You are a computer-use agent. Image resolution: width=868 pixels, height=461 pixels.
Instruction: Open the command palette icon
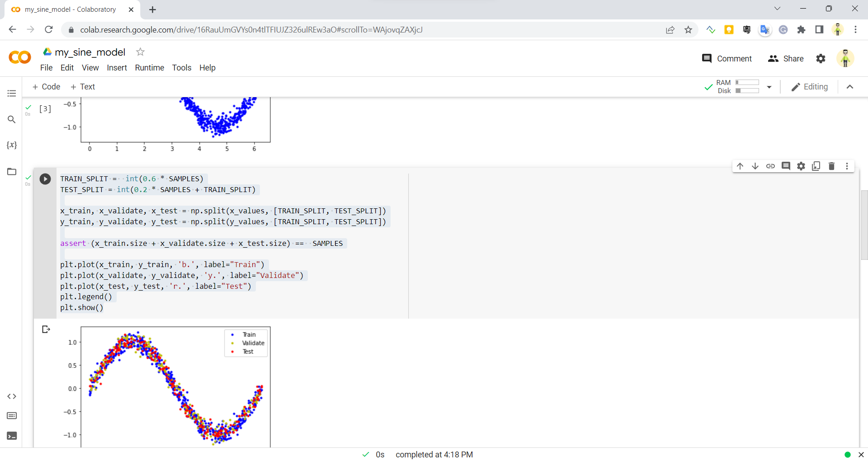12,416
